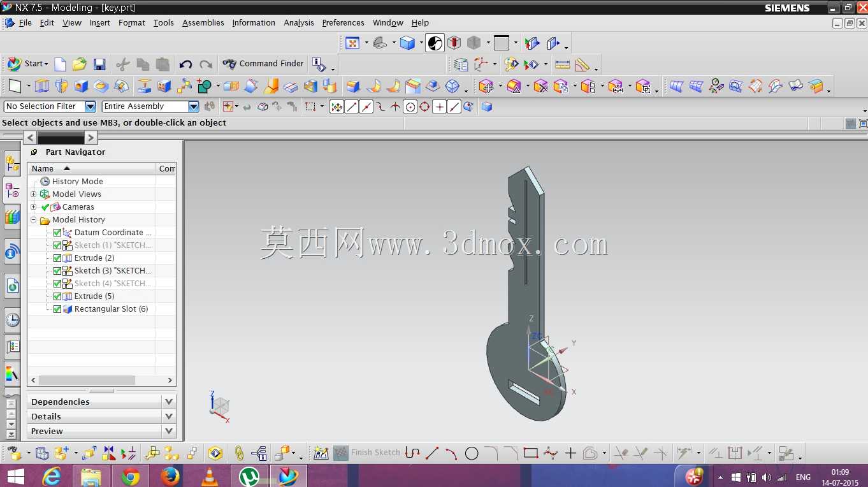Toggle the Extrude (5) checkbox

click(57, 296)
